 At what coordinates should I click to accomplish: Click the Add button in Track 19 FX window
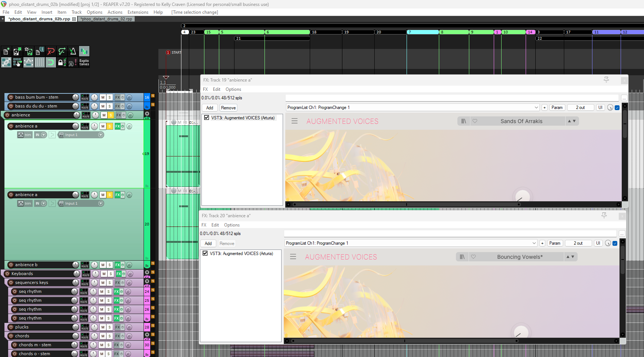pyautogui.click(x=210, y=108)
